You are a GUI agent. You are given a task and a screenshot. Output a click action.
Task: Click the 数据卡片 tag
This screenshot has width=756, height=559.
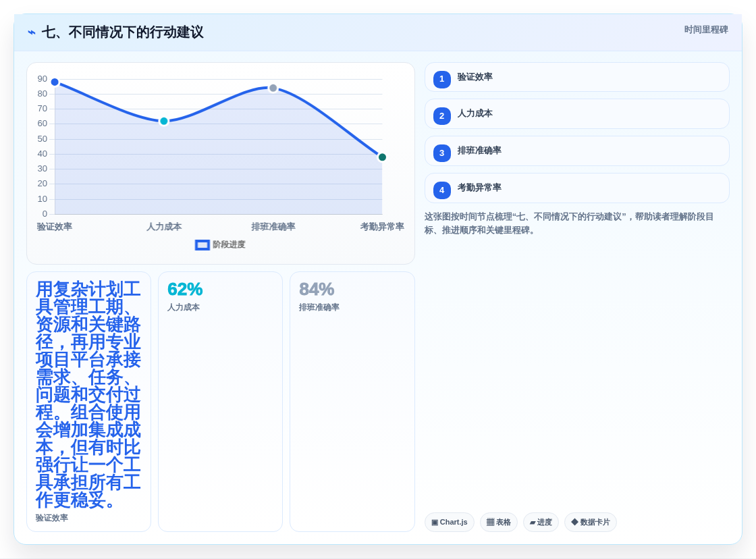590,523
